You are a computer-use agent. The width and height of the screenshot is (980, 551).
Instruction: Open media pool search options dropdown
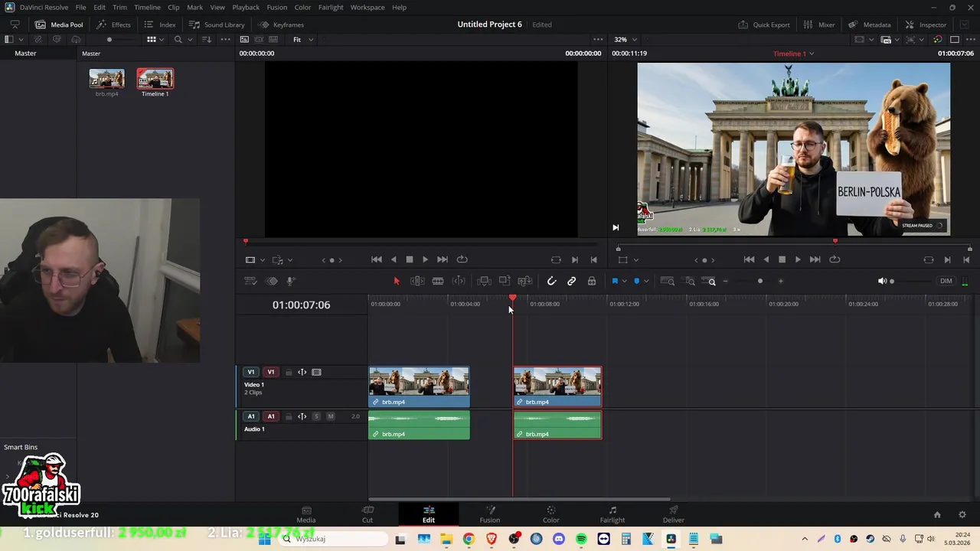coord(190,39)
